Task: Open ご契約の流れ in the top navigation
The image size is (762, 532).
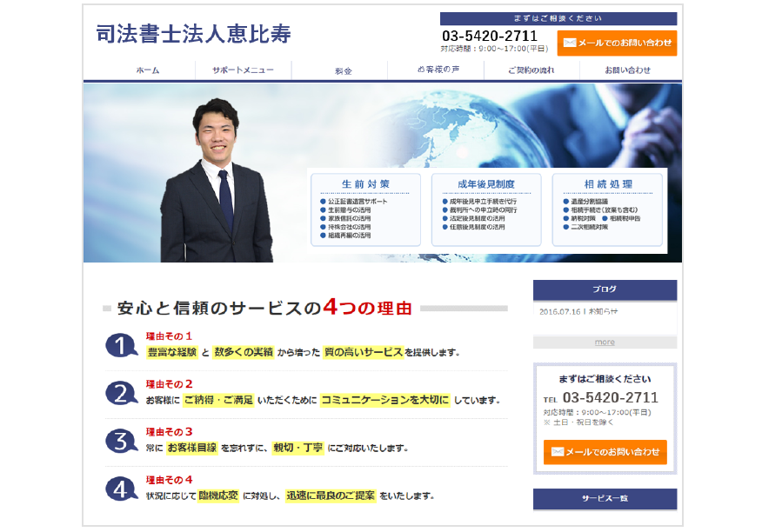Action: [531, 70]
